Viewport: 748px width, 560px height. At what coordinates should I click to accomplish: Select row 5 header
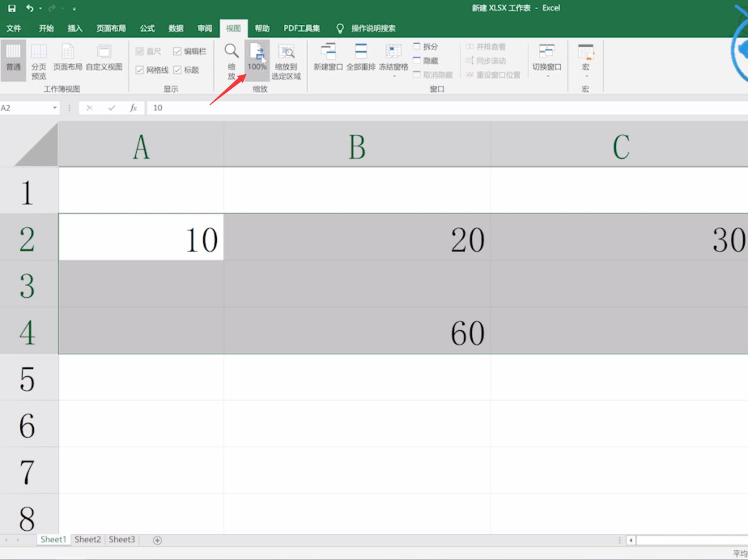(x=29, y=378)
